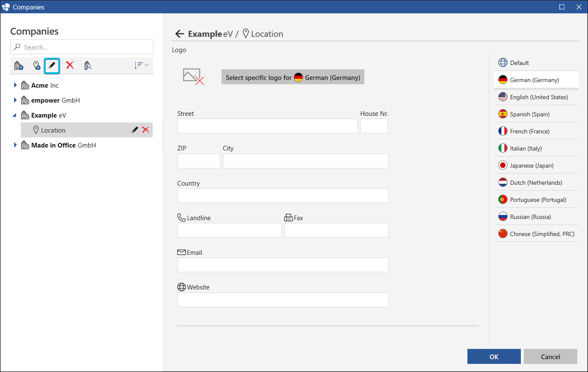The height and width of the screenshot is (372, 588).
Task: Click the City input field
Action: tap(306, 161)
